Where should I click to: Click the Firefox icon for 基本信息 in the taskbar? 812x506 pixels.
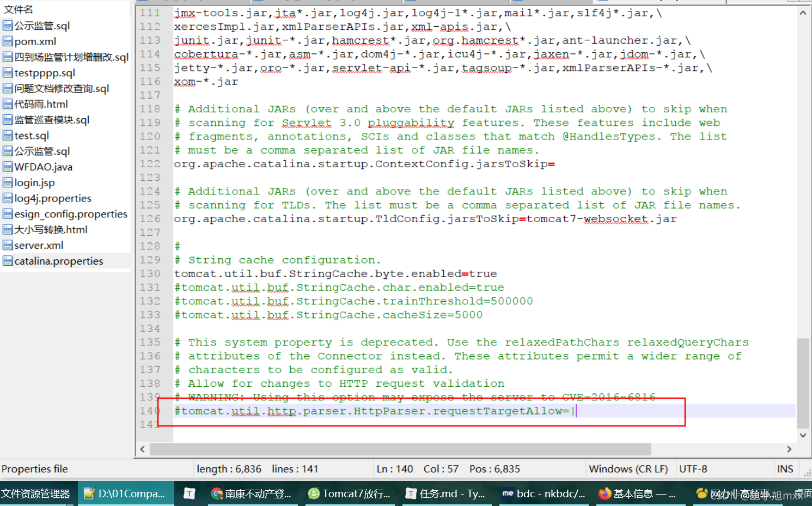pyautogui.click(x=605, y=493)
